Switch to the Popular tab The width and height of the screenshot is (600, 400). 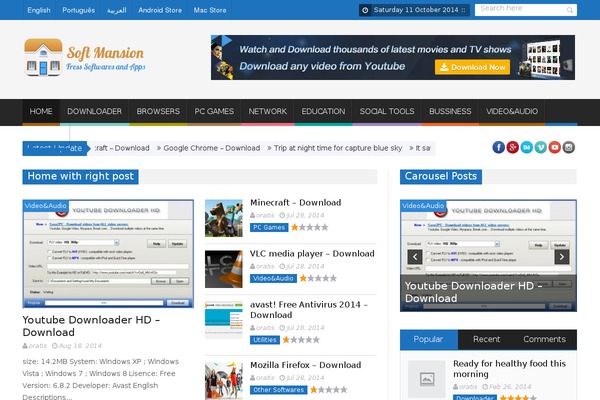[x=429, y=340]
